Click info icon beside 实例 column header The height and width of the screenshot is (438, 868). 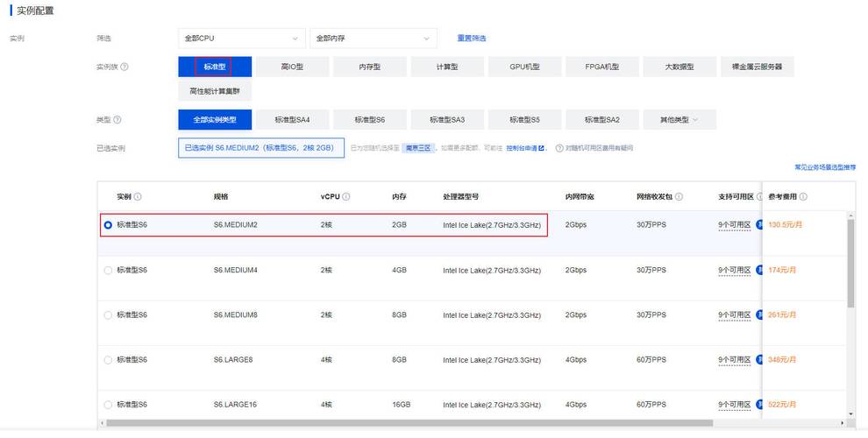pos(138,197)
